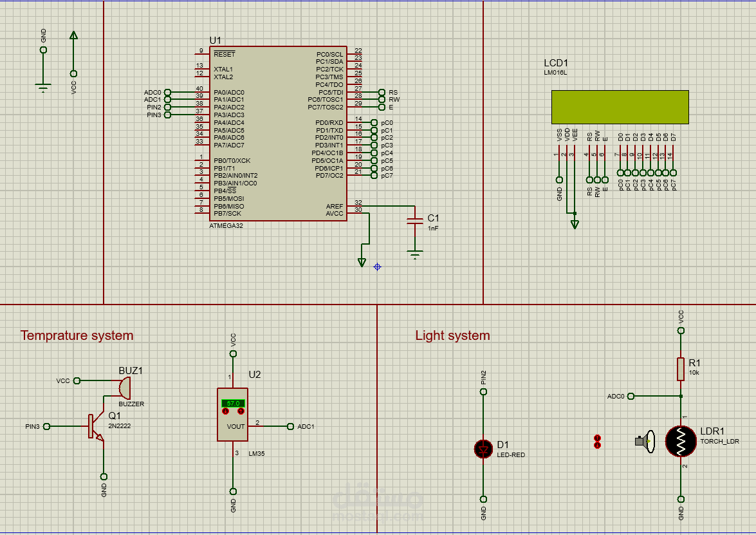Select the U2 LM35 sensor body
756x535 pixels.
[x=233, y=415]
